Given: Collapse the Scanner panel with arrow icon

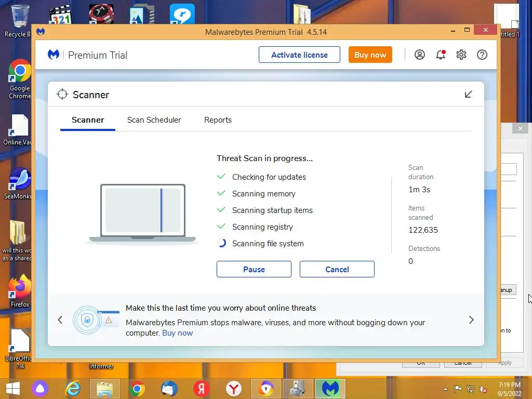Looking at the screenshot, I should (x=468, y=95).
